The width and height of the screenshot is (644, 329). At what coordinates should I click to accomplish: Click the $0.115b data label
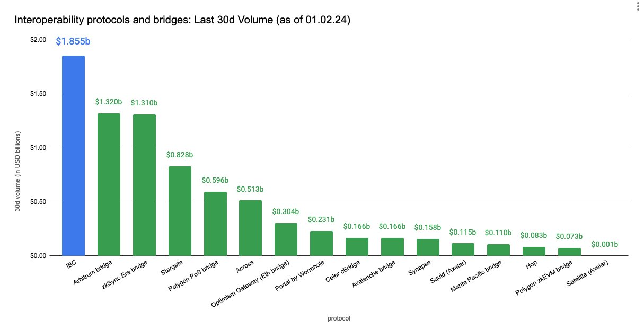click(x=463, y=232)
